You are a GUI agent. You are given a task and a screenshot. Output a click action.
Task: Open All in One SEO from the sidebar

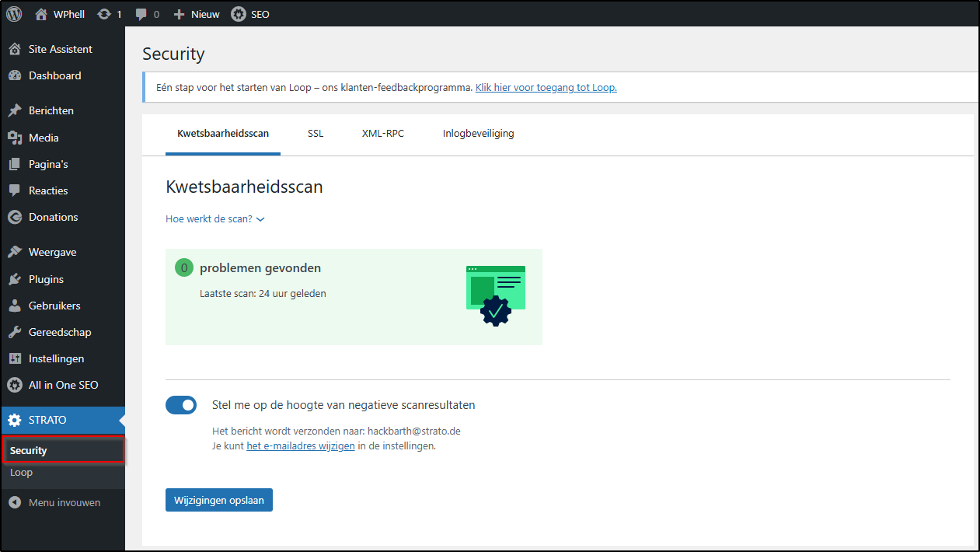pyautogui.click(x=62, y=385)
